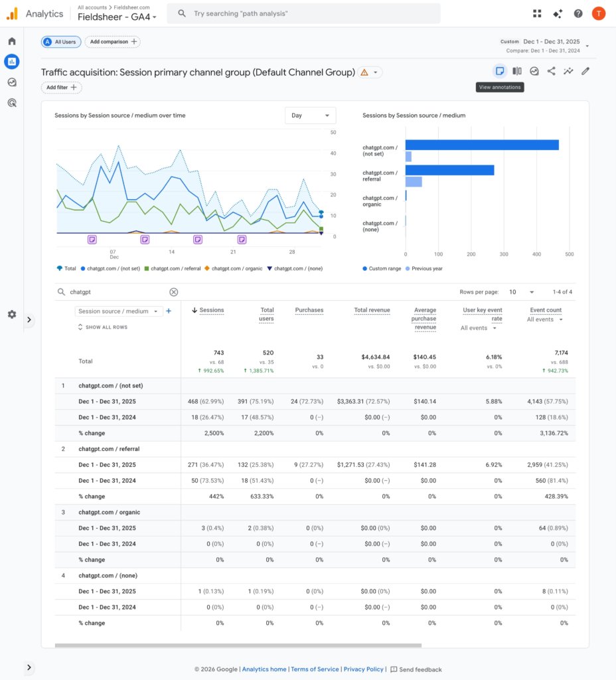Toggle Previous year in bar chart legend

pyautogui.click(x=424, y=268)
